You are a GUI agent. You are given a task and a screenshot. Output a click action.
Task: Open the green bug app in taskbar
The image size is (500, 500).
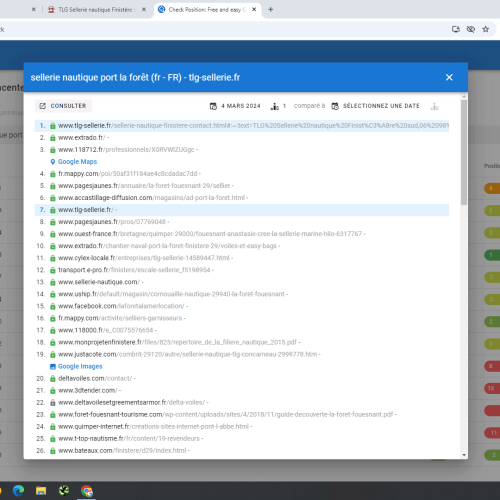tap(64, 491)
